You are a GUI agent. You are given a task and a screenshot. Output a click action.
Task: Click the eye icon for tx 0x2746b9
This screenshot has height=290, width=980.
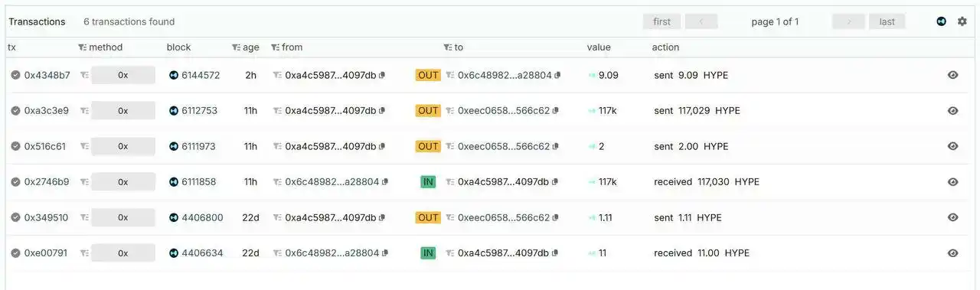[953, 182]
